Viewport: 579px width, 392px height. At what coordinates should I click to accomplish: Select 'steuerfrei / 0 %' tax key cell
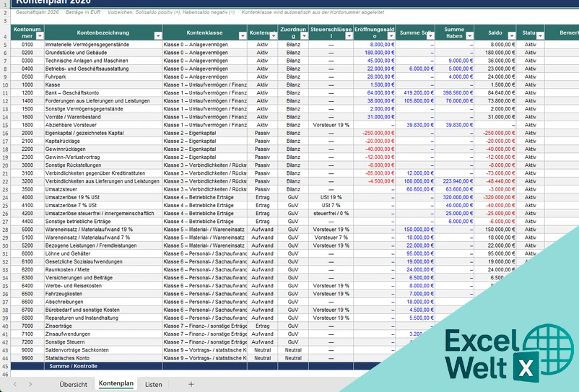[331, 214]
